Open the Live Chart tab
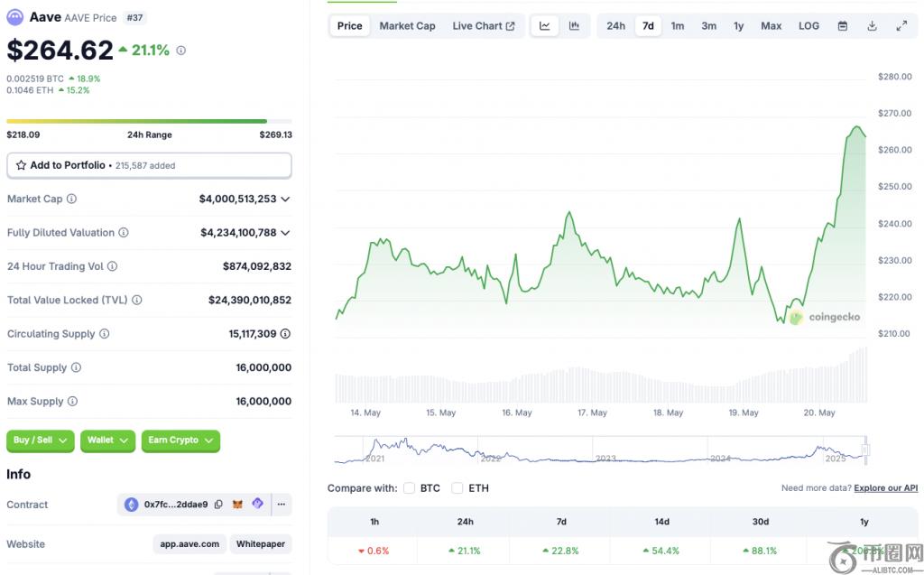This screenshot has width=924, height=575. 484,26
